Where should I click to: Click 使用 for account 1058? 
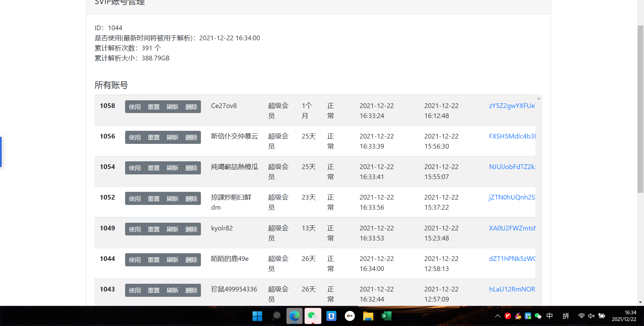135,107
